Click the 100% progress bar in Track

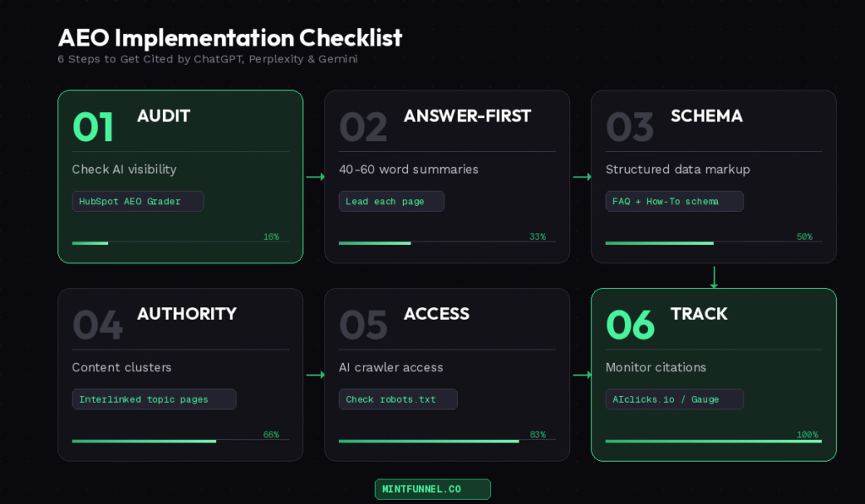pos(713,441)
